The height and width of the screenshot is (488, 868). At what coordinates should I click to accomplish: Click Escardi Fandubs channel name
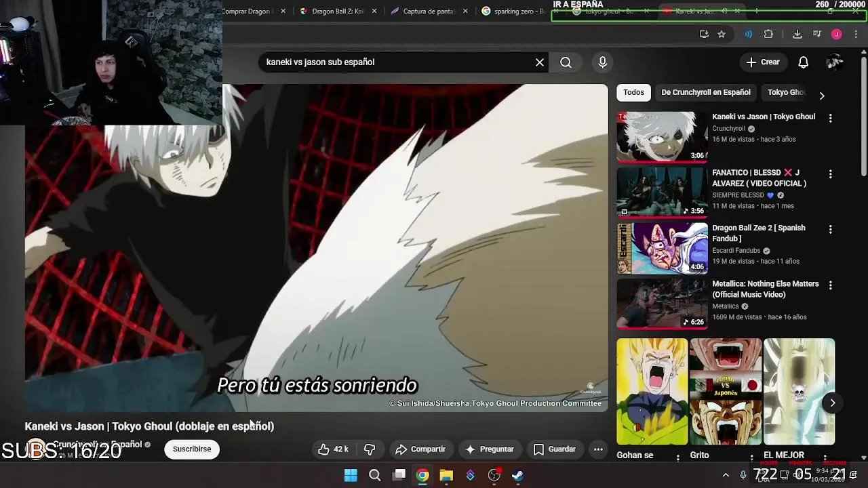(736, 251)
